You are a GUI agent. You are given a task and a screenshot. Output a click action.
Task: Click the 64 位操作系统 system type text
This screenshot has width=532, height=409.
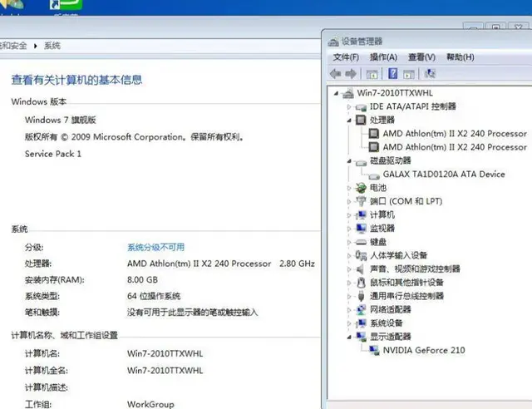click(x=154, y=296)
